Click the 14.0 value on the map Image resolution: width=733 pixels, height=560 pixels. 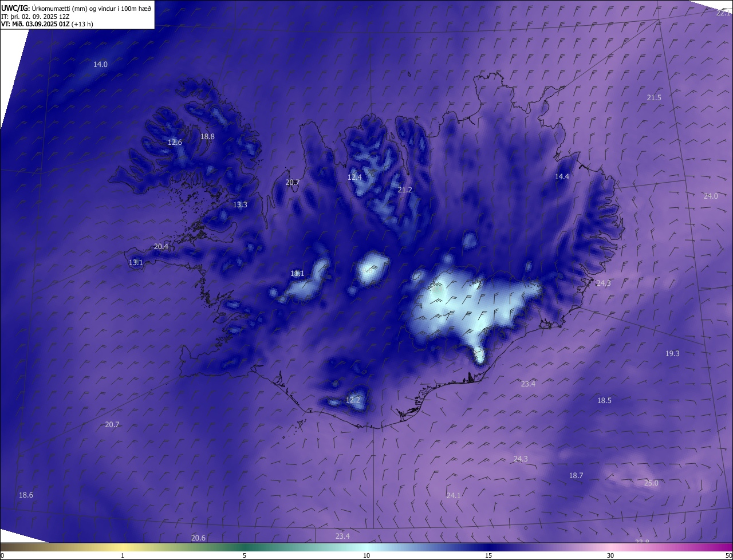(100, 65)
